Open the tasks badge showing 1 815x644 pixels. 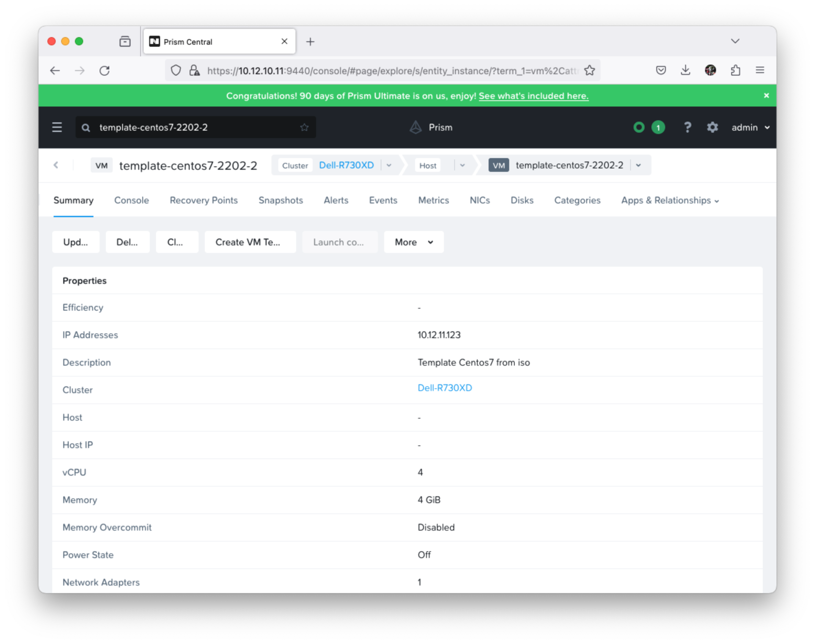[658, 127]
